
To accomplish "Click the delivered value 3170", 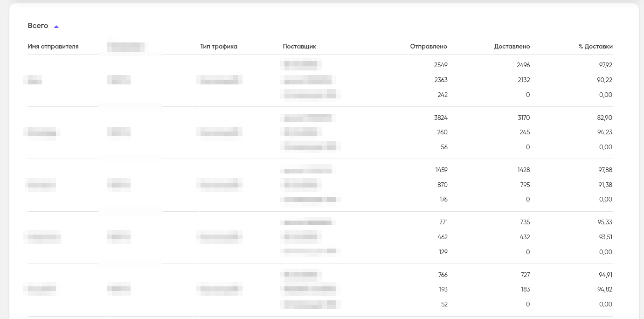I will pyautogui.click(x=523, y=118).
